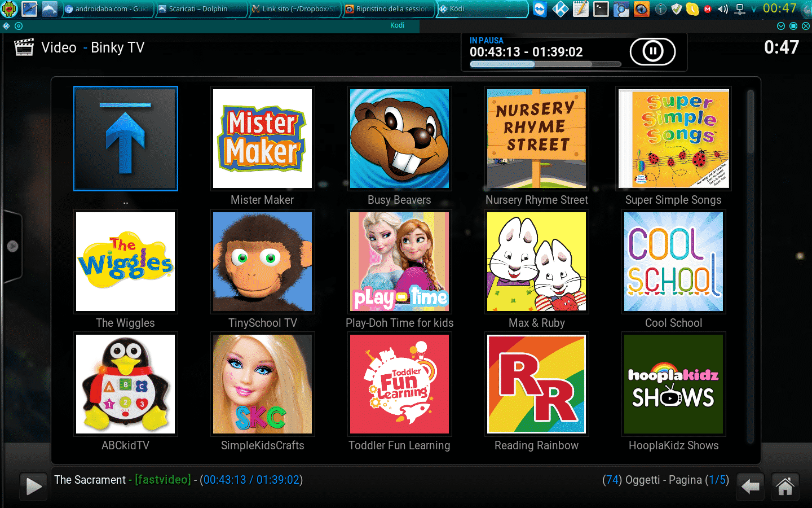This screenshot has width=812, height=508.
Task: Switch to Link sito text editor task
Action: coord(295,9)
